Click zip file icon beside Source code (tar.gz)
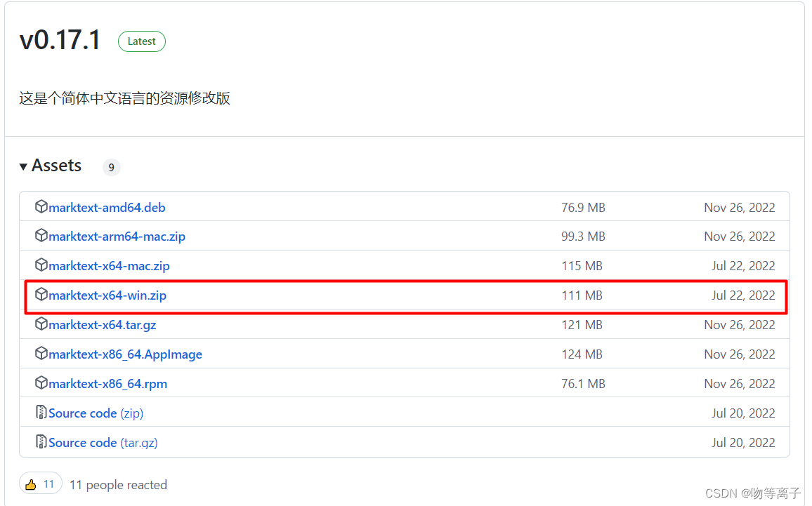812x506 pixels. click(41, 442)
